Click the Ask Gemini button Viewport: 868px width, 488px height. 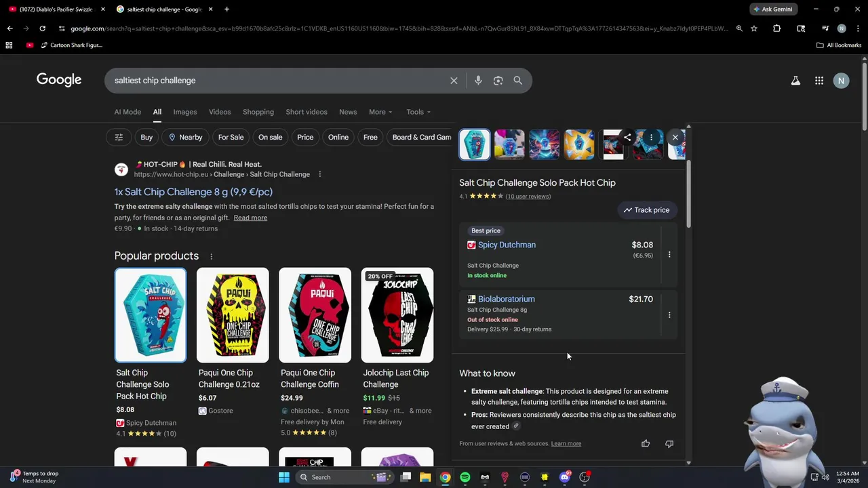pyautogui.click(x=773, y=9)
